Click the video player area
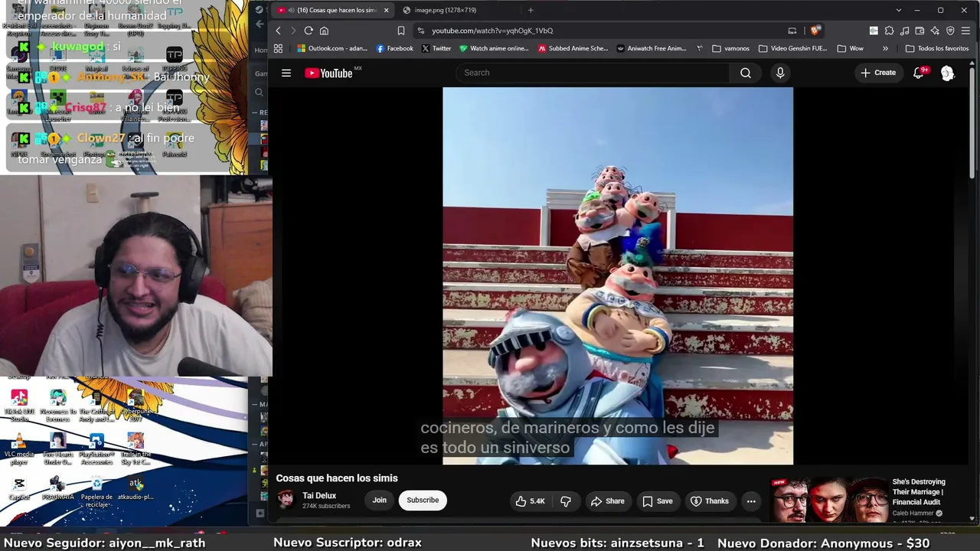The height and width of the screenshot is (551, 980). [618, 275]
